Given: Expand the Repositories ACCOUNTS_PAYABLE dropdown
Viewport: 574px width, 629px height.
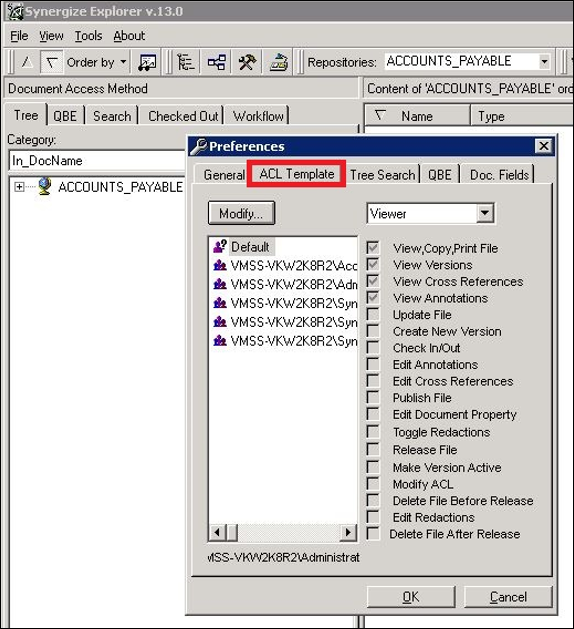Looking at the screenshot, I should tap(544, 61).
